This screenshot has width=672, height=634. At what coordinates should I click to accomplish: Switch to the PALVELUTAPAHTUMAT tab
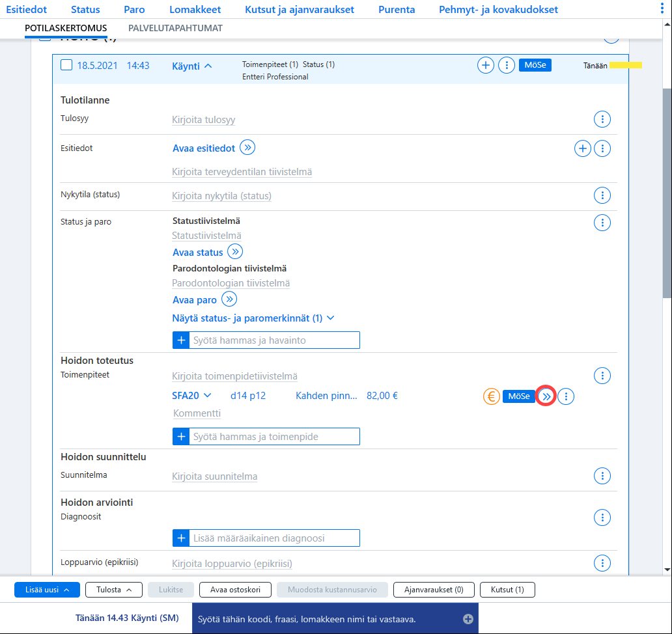point(175,28)
